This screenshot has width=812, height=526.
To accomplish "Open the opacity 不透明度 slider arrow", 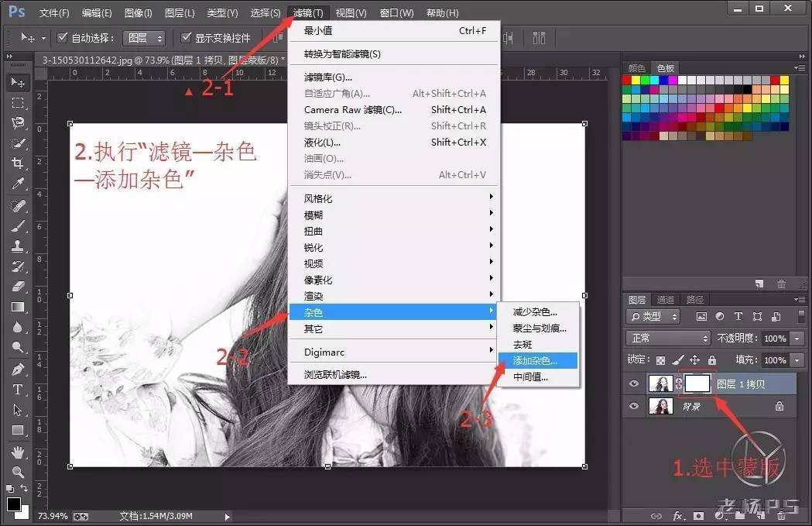I will click(x=797, y=339).
